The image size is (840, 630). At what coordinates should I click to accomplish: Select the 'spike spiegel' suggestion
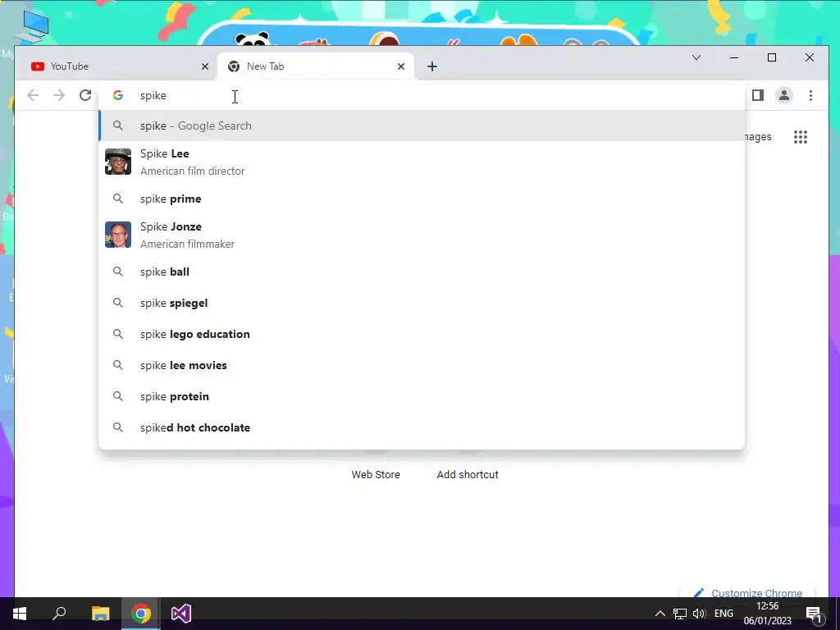point(422,303)
